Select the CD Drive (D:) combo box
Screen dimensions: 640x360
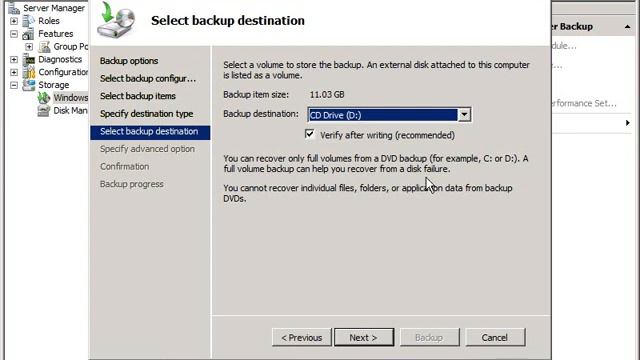389,115
